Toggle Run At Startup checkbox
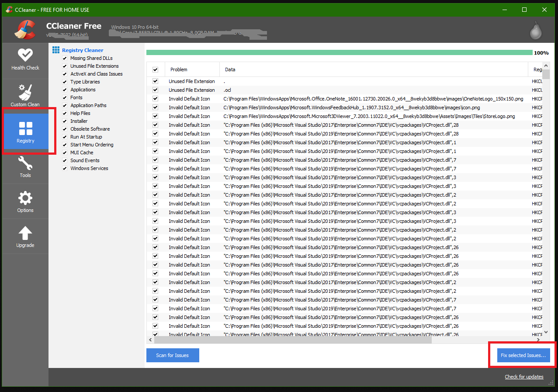558x392 pixels. pyautogui.click(x=65, y=137)
